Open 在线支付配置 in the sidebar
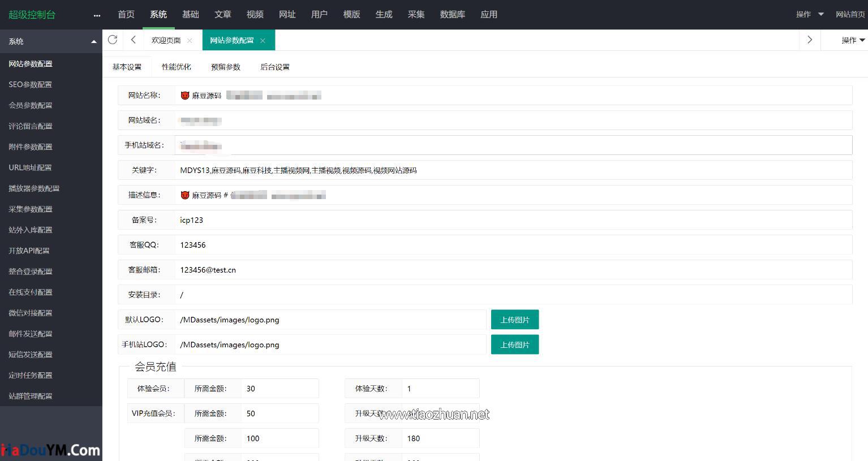The width and height of the screenshot is (868, 461). coord(31,292)
